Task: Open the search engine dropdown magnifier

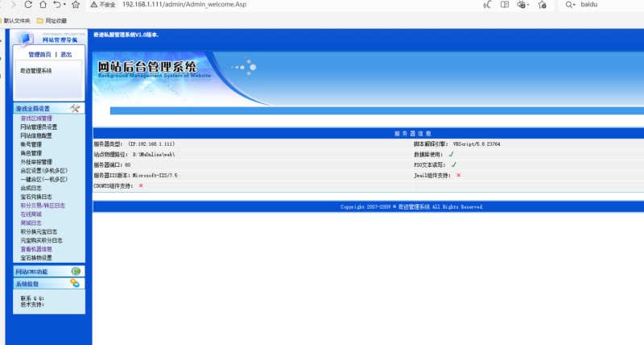Action: click(570, 5)
